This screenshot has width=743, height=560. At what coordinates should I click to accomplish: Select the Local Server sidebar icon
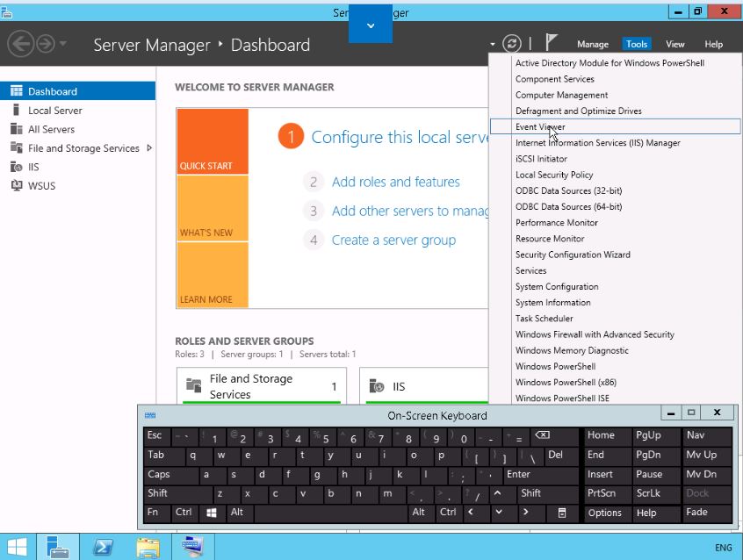(16, 111)
